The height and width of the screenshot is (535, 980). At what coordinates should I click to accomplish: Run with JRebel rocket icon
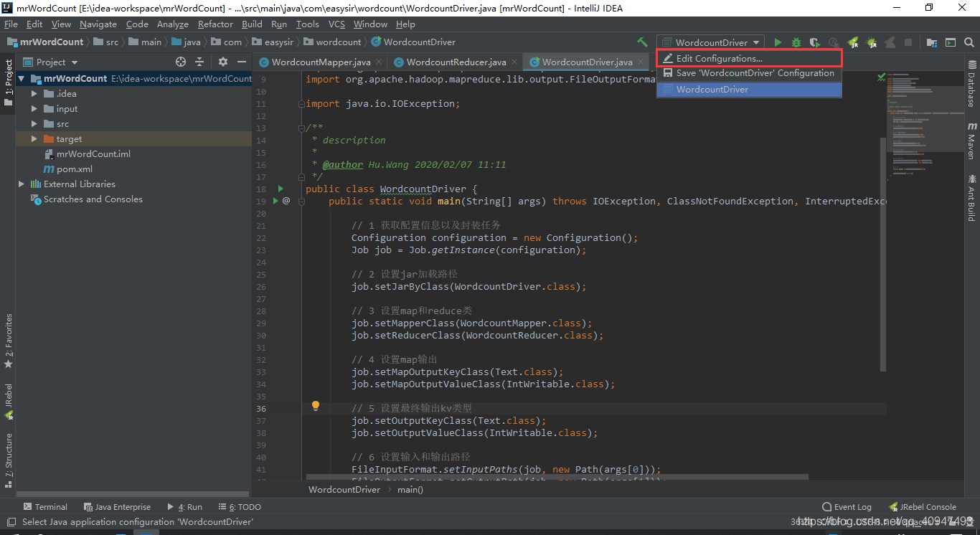[x=852, y=42]
